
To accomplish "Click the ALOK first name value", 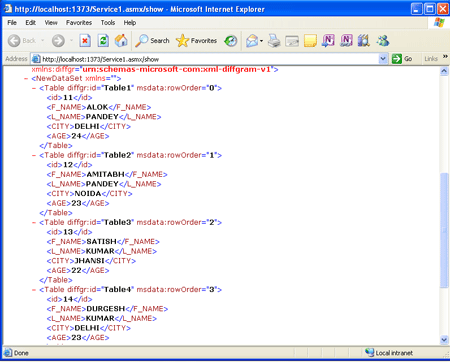I will click(97, 107).
